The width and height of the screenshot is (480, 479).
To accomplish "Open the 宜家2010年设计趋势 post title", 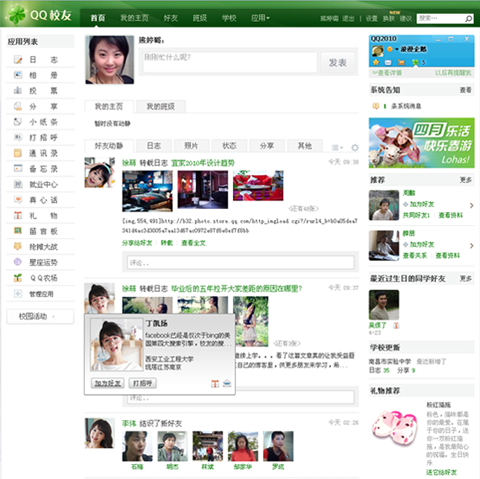I will pyautogui.click(x=203, y=163).
